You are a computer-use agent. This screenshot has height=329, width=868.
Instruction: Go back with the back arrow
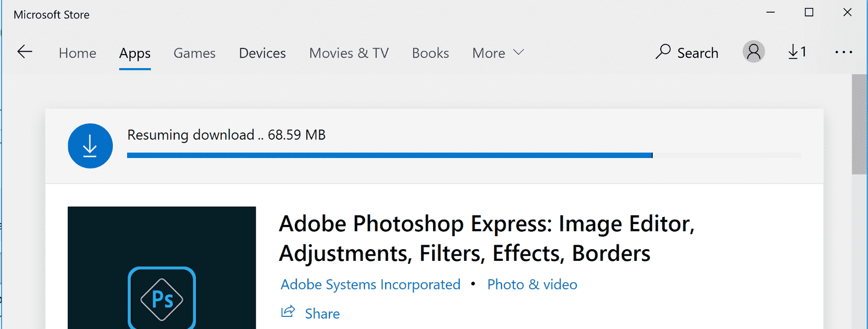(25, 52)
